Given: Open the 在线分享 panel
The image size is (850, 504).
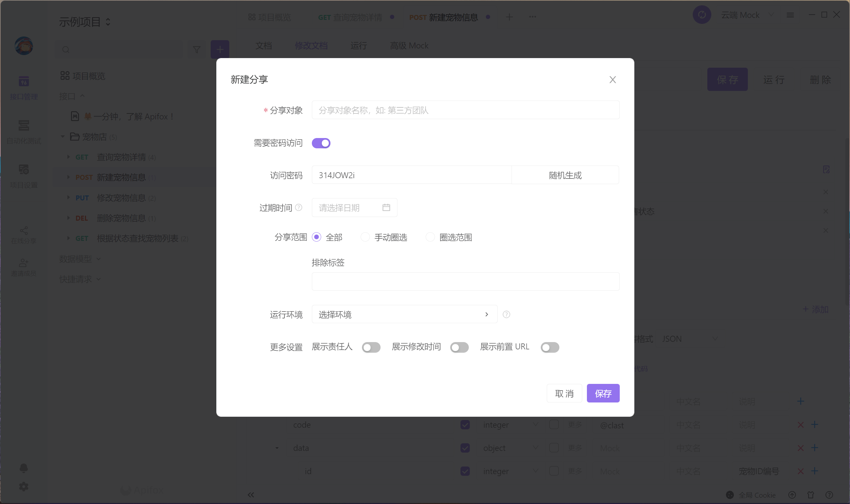Looking at the screenshot, I should click(x=24, y=234).
